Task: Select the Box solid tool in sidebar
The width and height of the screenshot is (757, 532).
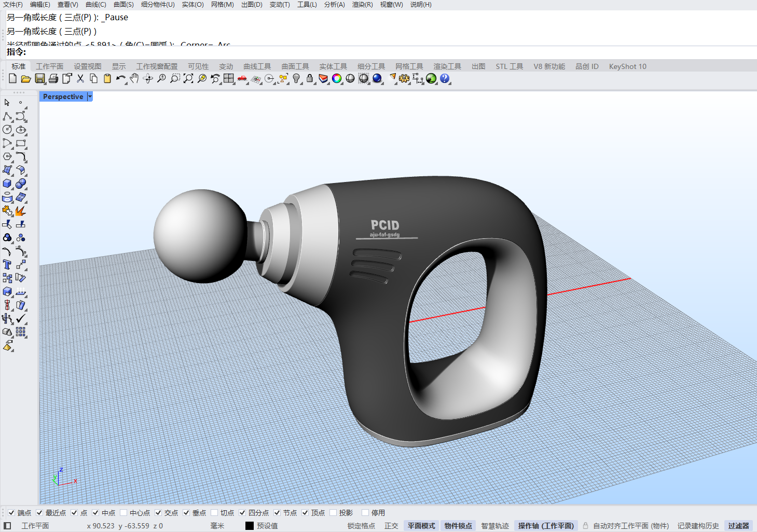Action: coord(7,184)
